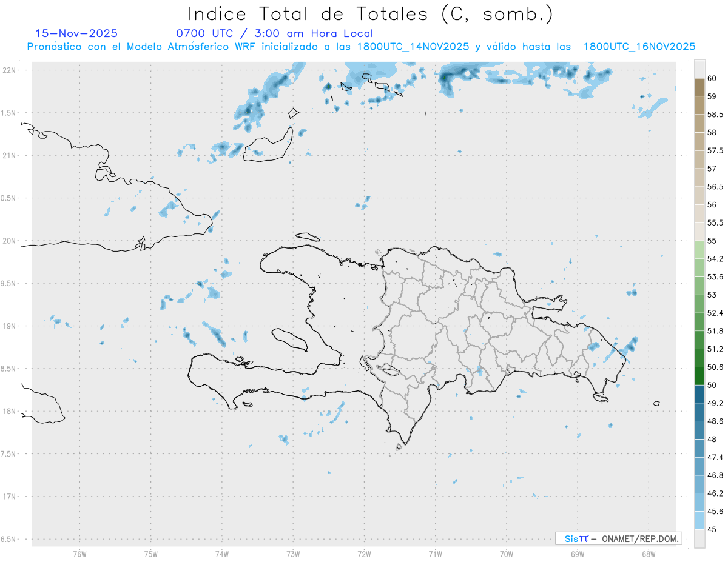The image size is (728, 562).
Task: Click the colorbar value "55"
Action: coord(712,241)
